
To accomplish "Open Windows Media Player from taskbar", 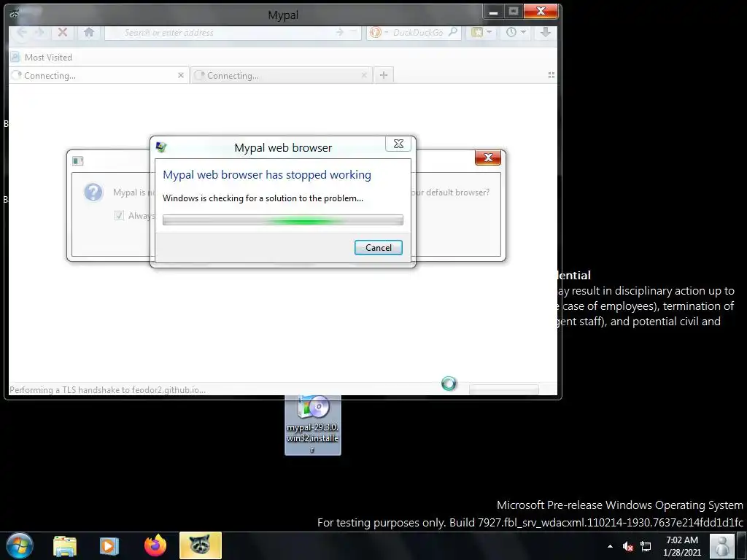I will point(109,545).
